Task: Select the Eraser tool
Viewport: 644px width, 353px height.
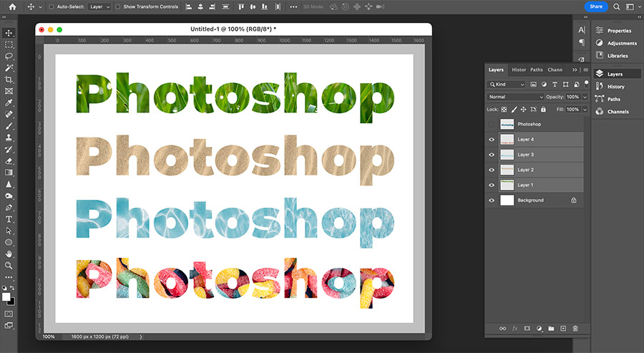Action: (9, 160)
